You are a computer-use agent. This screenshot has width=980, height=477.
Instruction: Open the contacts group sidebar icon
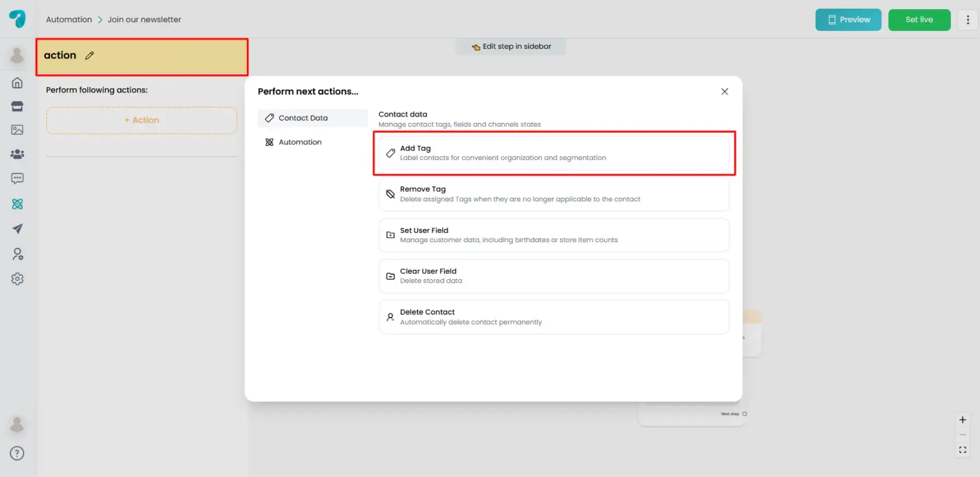tap(17, 154)
